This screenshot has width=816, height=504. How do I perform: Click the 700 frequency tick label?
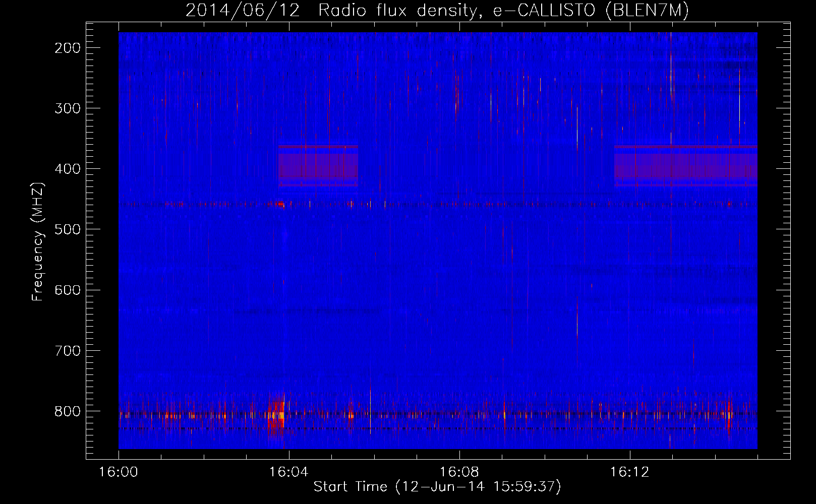pyautogui.click(x=67, y=350)
